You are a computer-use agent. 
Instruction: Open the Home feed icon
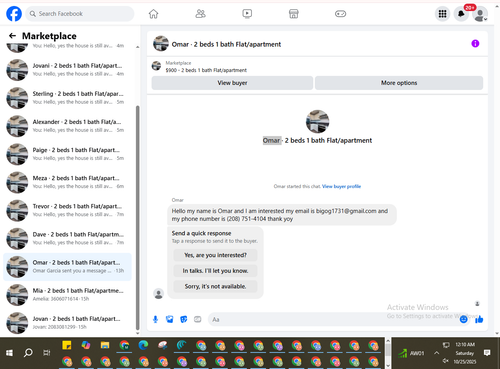[x=153, y=14]
